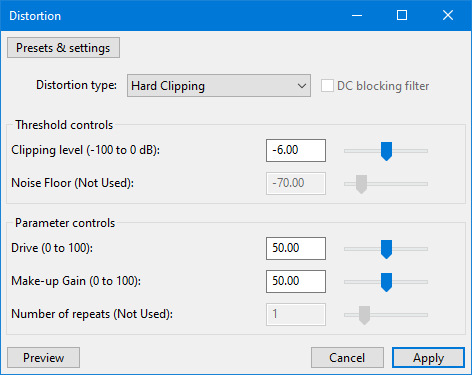Image resolution: width=472 pixels, height=375 pixels.
Task: Click the Number of repeats field
Action: pos(296,314)
